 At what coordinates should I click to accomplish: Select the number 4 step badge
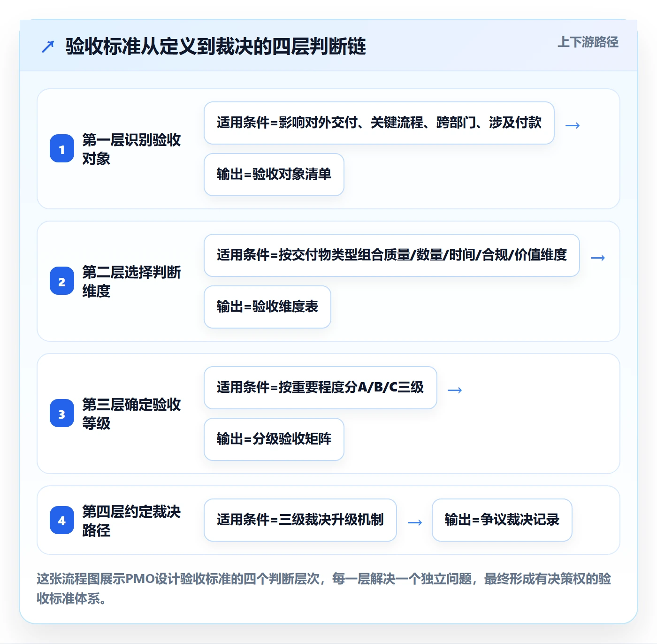point(62,520)
